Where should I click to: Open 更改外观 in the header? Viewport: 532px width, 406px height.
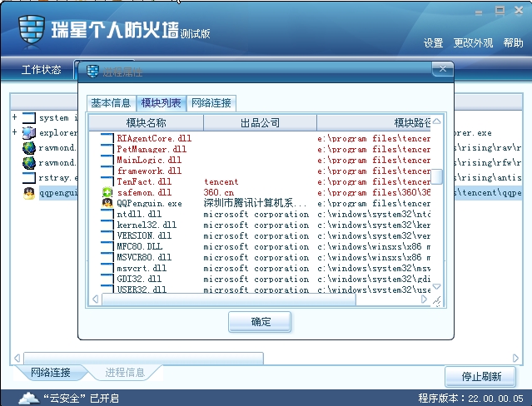(x=473, y=43)
